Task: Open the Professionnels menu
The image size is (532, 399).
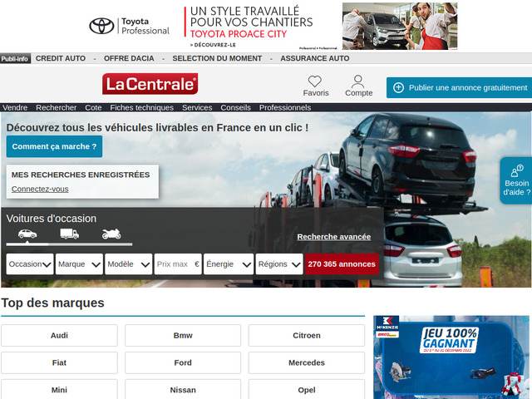Action: click(x=285, y=107)
